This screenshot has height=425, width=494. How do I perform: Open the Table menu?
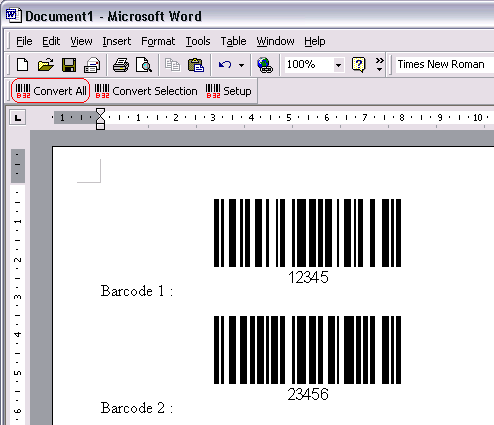(x=233, y=41)
